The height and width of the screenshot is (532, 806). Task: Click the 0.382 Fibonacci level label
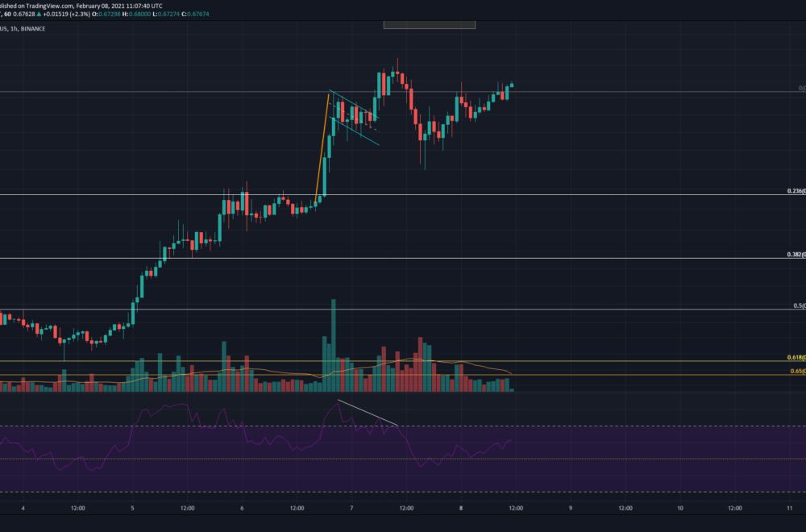click(796, 255)
